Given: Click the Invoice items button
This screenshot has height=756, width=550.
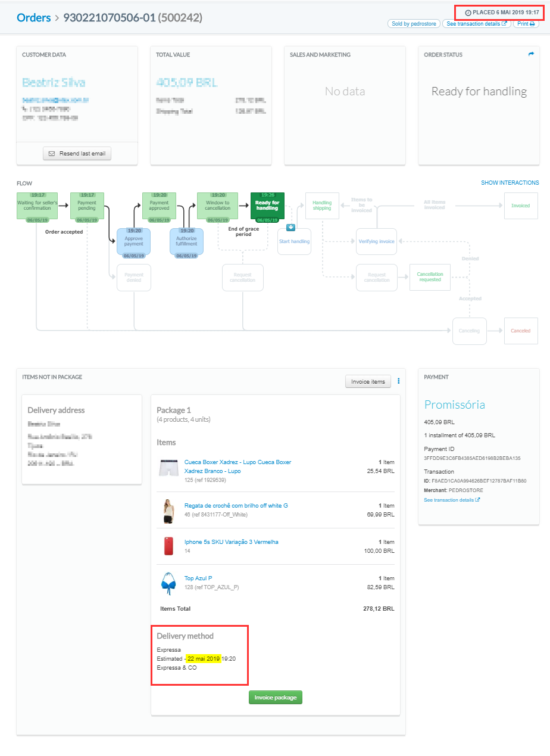Looking at the screenshot, I should [x=368, y=381].
